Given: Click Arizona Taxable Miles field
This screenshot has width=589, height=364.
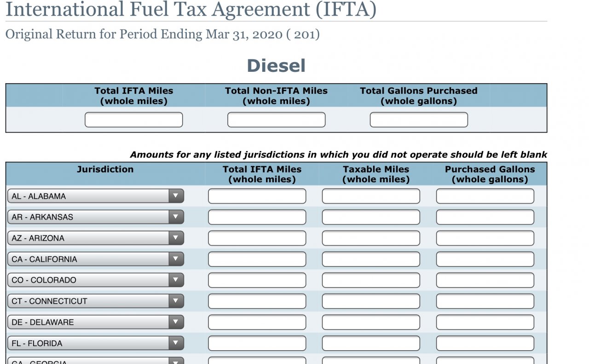Looking at the screenshot, I should tap(371, 238).
